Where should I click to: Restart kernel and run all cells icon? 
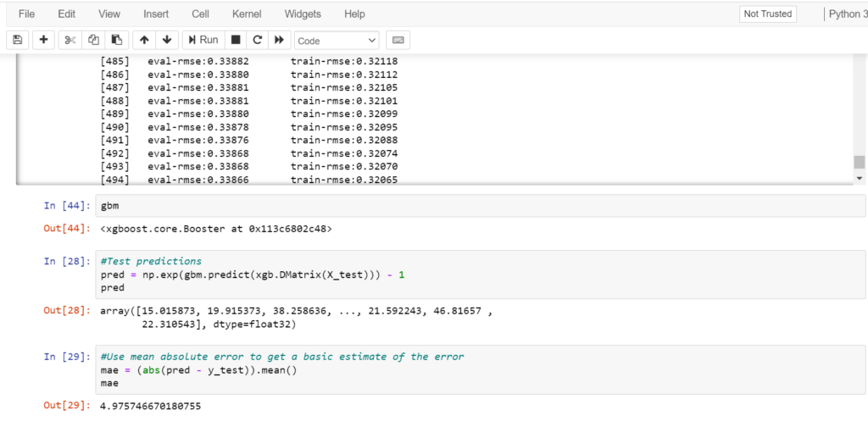279,40
